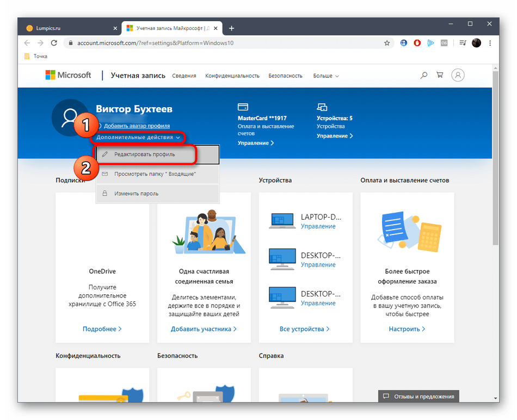Bookmark this page with the star icon
Image resolution: width=517 pixels, height=420 pixels.
coord(387,43)
